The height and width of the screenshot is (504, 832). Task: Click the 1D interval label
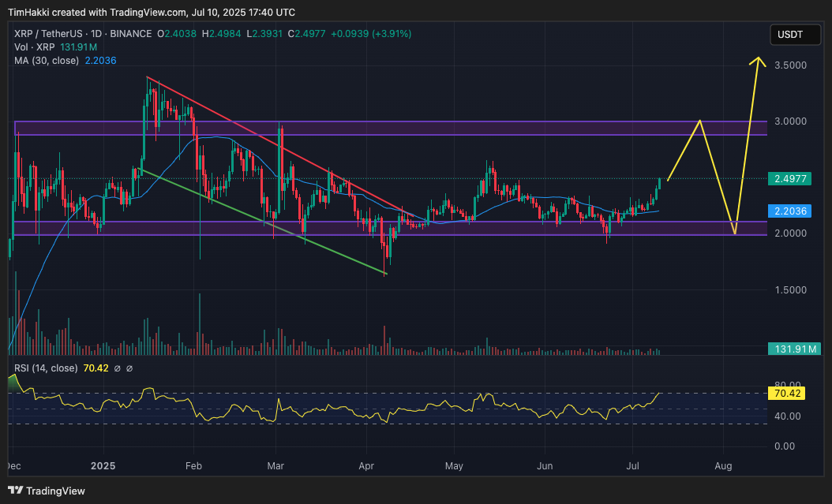point(96,33)
